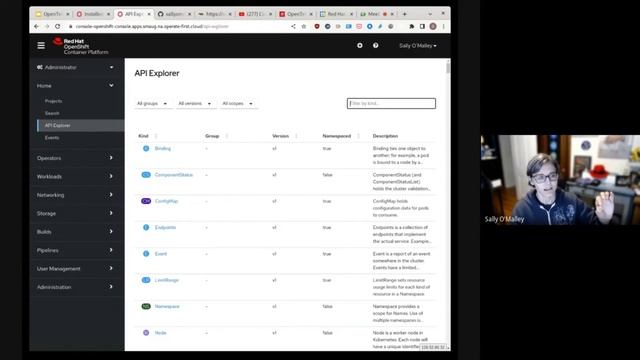Go to Projects in the sidebar
Viewport: 640px width, 360px height.
[53, 101]
